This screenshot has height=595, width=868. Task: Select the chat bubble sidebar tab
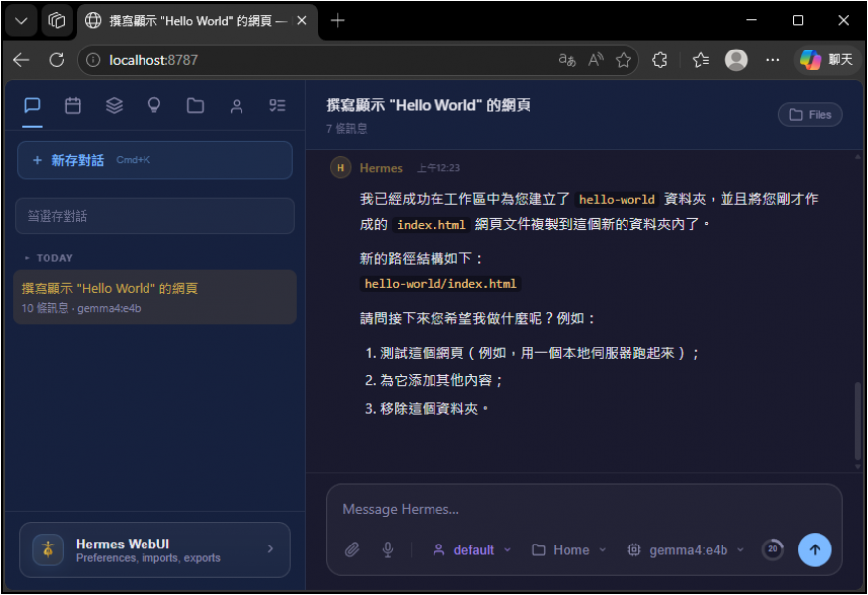coord(33,106)
